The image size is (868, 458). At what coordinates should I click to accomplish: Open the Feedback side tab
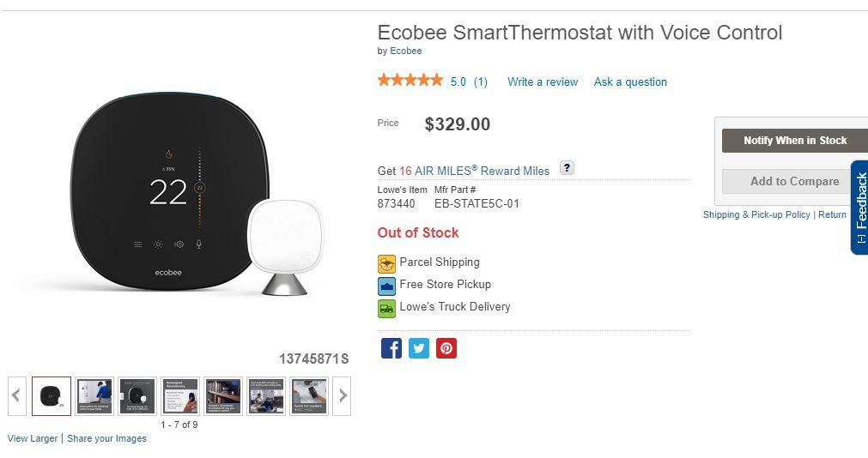click(859, 206)
